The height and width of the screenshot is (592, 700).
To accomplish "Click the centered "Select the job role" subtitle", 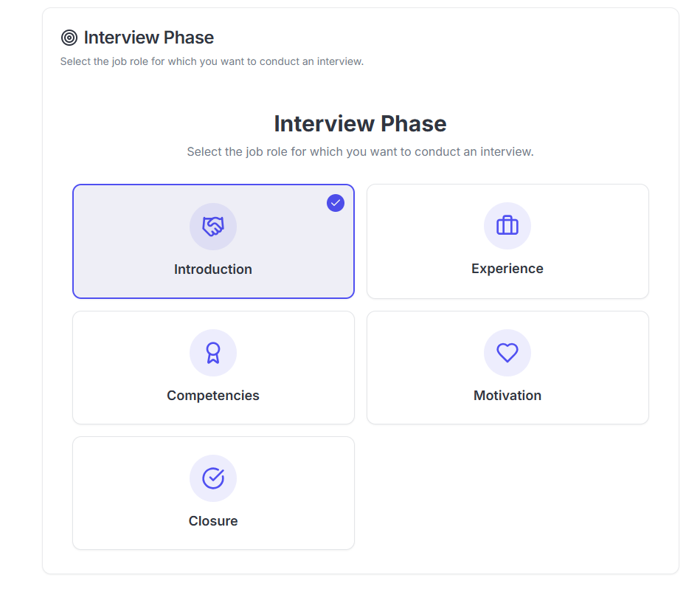I will click(x=360, y=152).
